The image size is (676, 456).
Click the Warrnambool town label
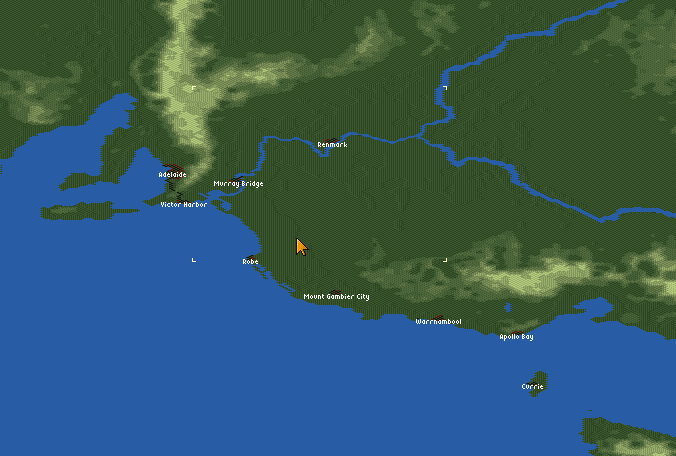click(438, 322)
